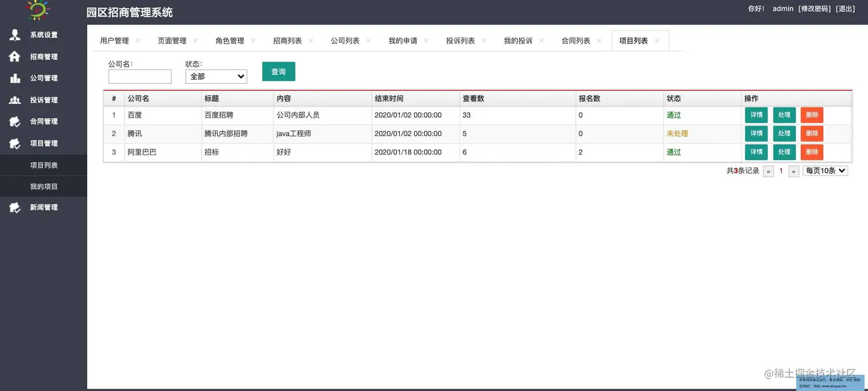The width and height of the screenshot is (868, 391).
Task: Click the 投诉管理 people icon
Action: click(x=15, y=100)
